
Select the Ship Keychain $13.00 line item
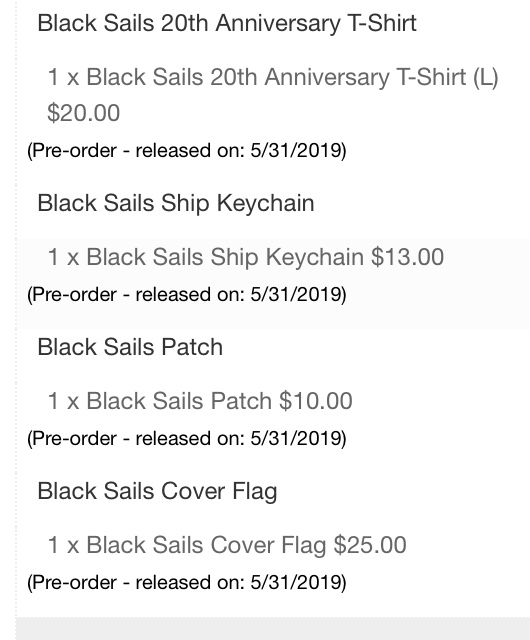click(246, 257)
